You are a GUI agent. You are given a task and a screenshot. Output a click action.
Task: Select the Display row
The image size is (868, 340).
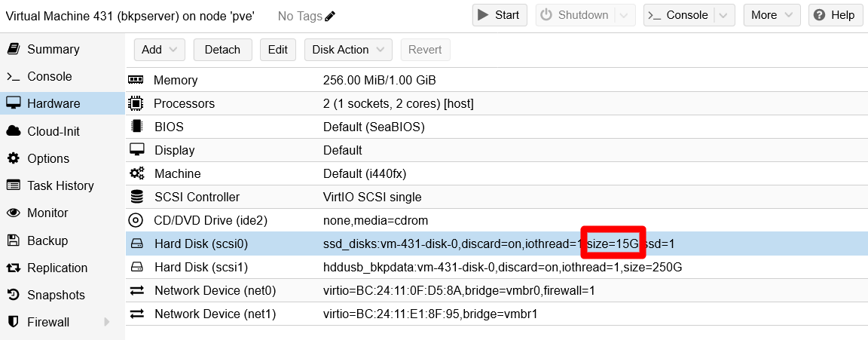pyautogui.click(x=497, y=150)
